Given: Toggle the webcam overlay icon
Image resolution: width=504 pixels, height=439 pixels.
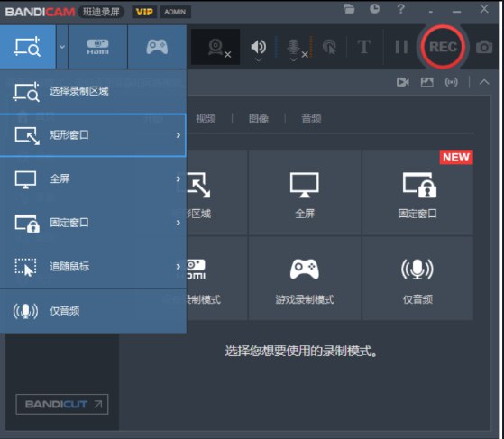Looking at the screenshot, I should click(x=215, y=47).
